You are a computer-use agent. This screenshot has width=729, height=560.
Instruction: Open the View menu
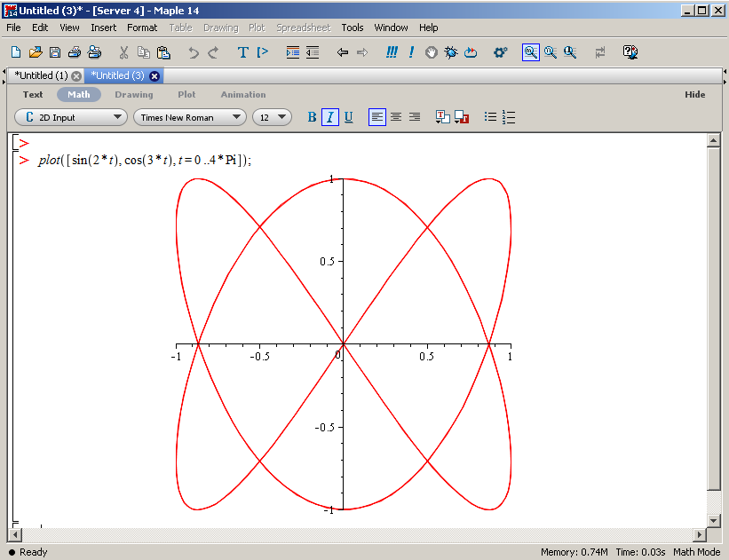(x=69, y=28)
